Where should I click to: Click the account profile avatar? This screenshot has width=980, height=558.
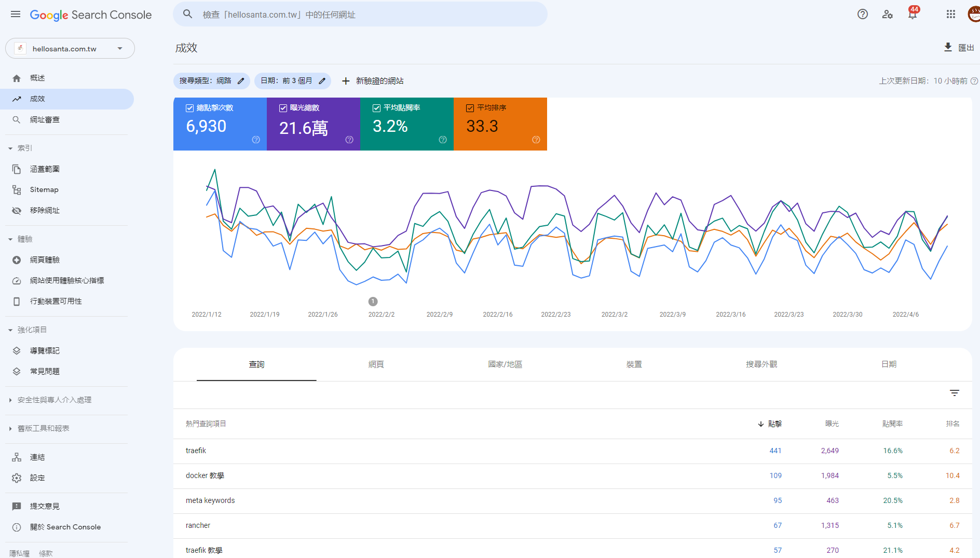click(974, 15)
